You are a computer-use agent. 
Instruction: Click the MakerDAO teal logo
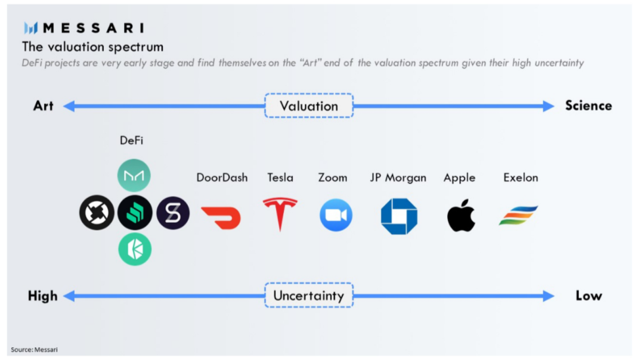coord(134,176)
